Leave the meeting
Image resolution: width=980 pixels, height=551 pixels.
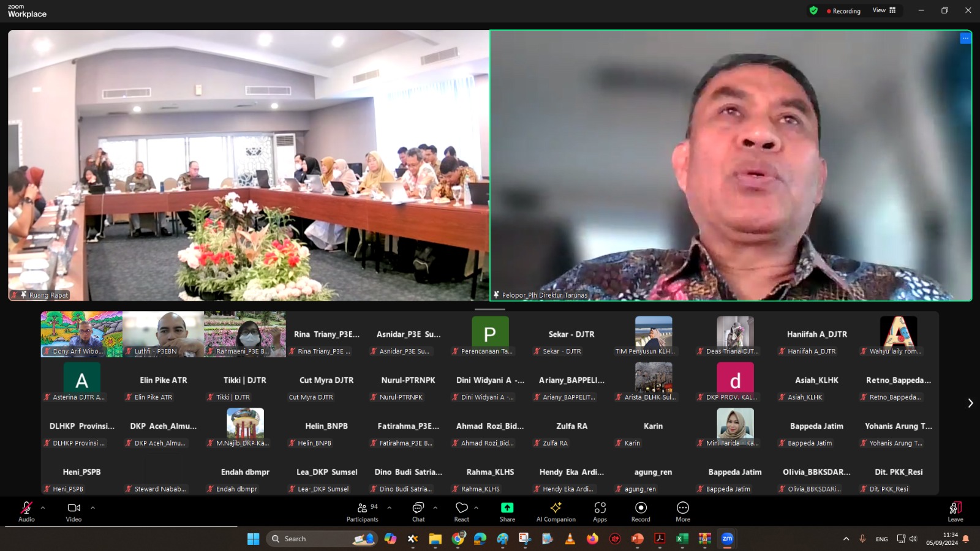955,511
